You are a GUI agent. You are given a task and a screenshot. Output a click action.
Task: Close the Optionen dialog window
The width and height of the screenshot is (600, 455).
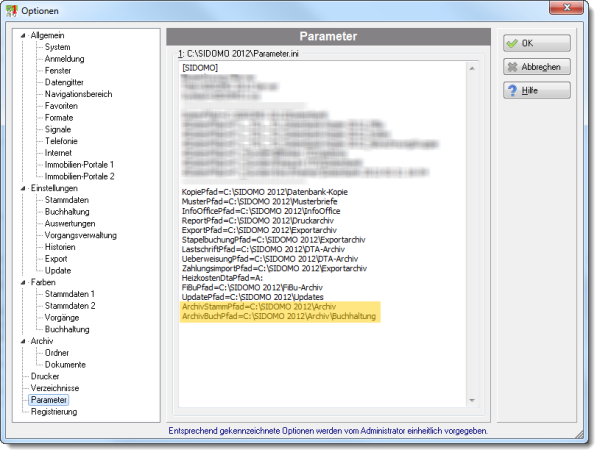click(567, 7)
